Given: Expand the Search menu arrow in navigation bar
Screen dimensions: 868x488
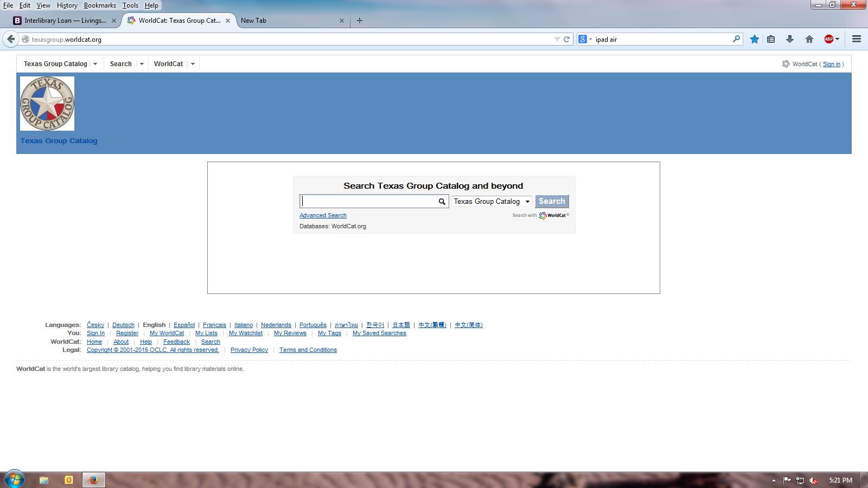Looking at the screenshot, I should coord(142,64).
